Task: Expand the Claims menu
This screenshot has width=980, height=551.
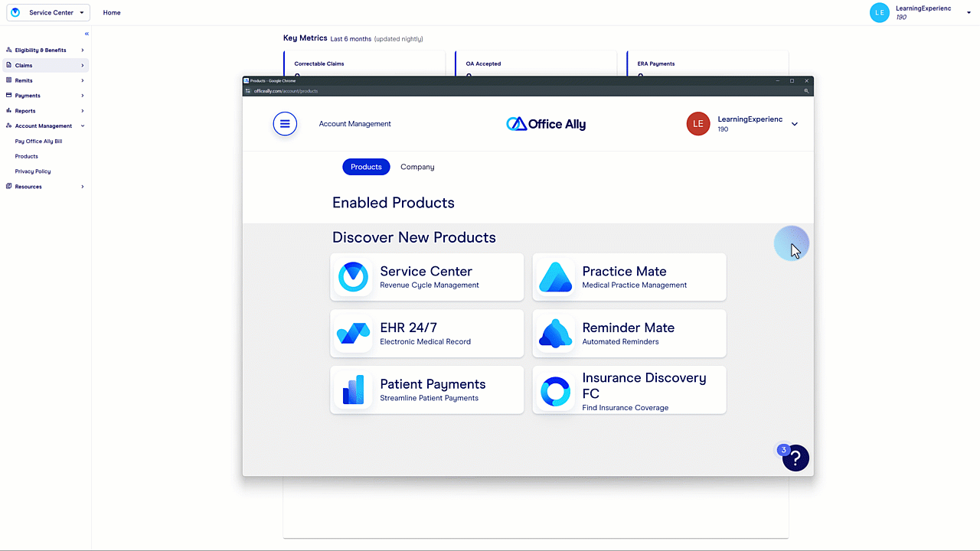Action: pos(83,65)
